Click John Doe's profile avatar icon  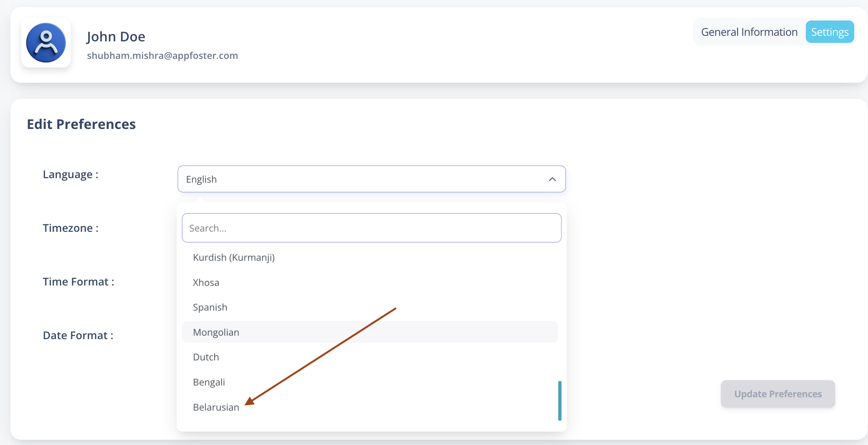(46, 43)
